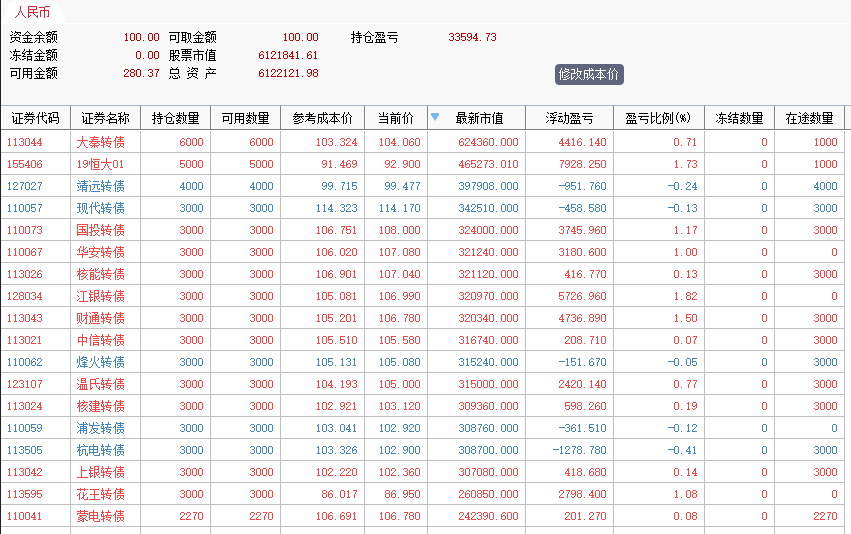Image resolution: width=851 pixels, height=534 pixels.
Task: Sort by the 参考成本价 column header
Action: [x=322, y=118]
